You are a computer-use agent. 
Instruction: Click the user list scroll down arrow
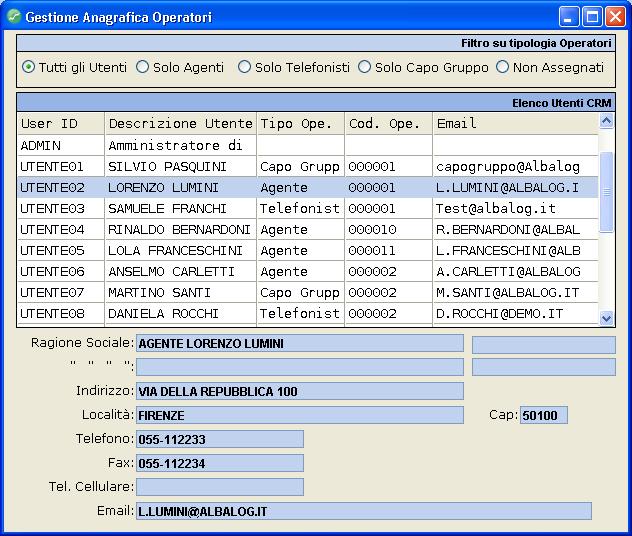point(607,318)
